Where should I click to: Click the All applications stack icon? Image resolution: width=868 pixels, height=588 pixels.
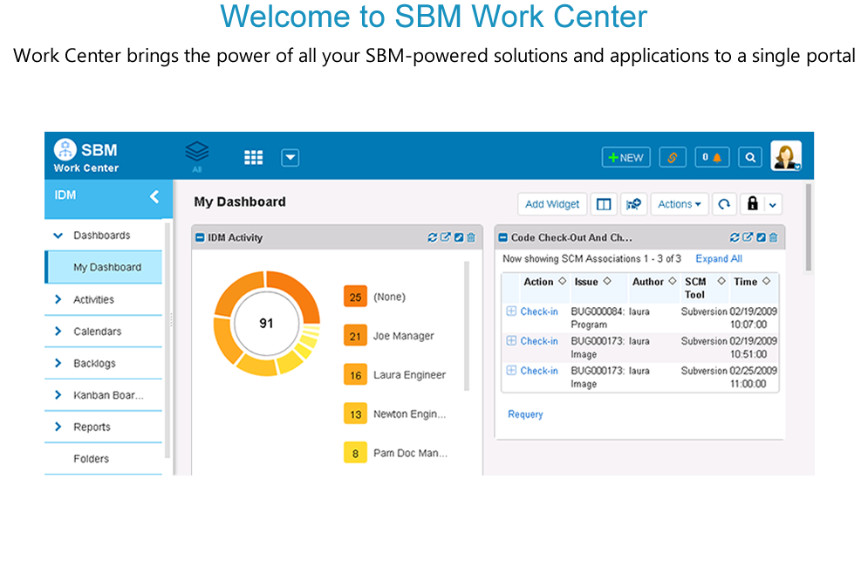point(197,153)
